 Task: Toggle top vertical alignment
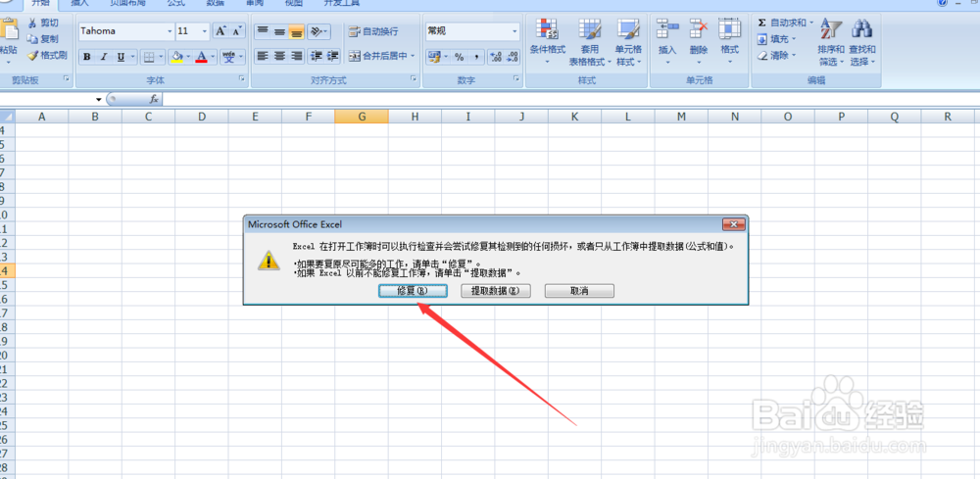[x=263, y=30]
